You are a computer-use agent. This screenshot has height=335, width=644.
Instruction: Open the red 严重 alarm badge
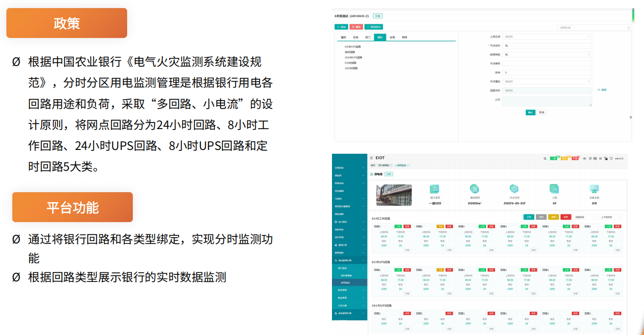(x=575, y=158)
